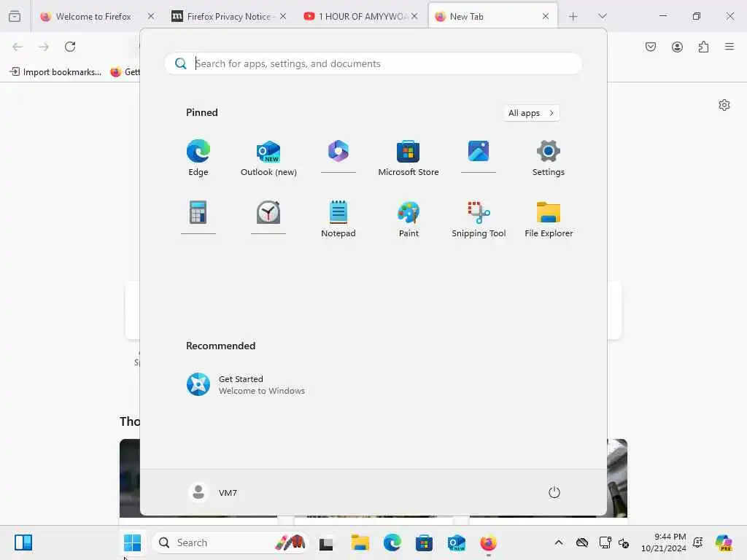This screenshot has width=747, height=560.
Task: Open the Microsoft 365 Copilot pinned icon
Action: pos(338,152)
